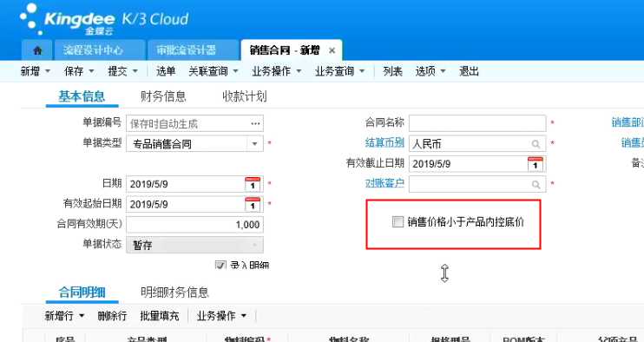This screenshot has height=342, width=644.
Task: Click ellipsis button in 单据编号 field
Action: [x=255, y=123]
